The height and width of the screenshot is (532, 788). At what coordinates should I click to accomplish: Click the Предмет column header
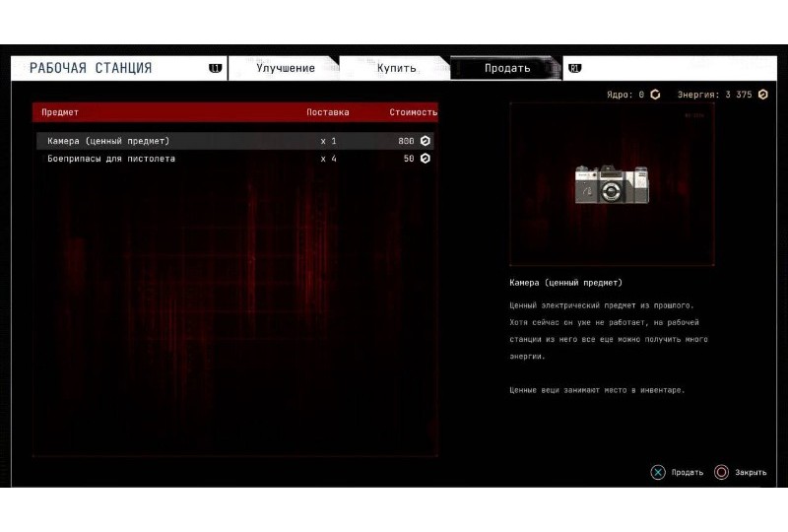pyautogui.click(x=60, y=112)
